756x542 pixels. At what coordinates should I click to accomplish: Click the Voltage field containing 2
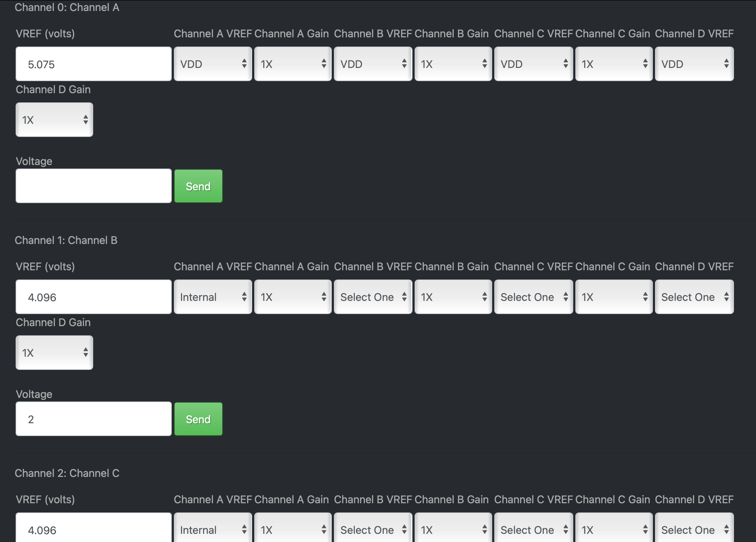[93, 419]
